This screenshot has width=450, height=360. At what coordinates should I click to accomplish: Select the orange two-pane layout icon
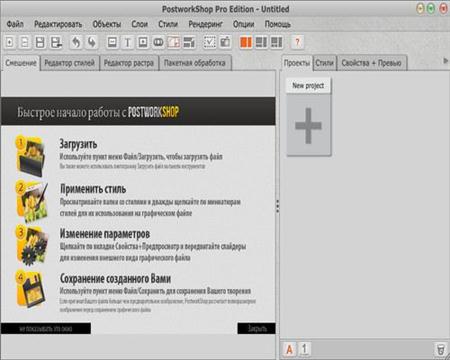[246, 42]
